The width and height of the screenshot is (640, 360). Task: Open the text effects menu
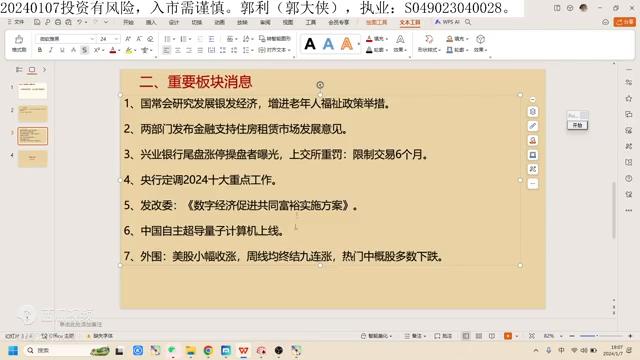[x=400, y=44]
